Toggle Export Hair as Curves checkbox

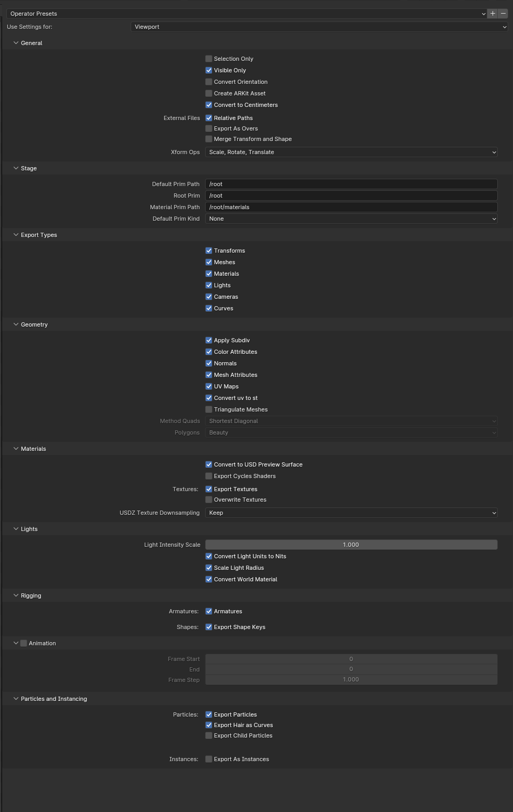point(209,725)
